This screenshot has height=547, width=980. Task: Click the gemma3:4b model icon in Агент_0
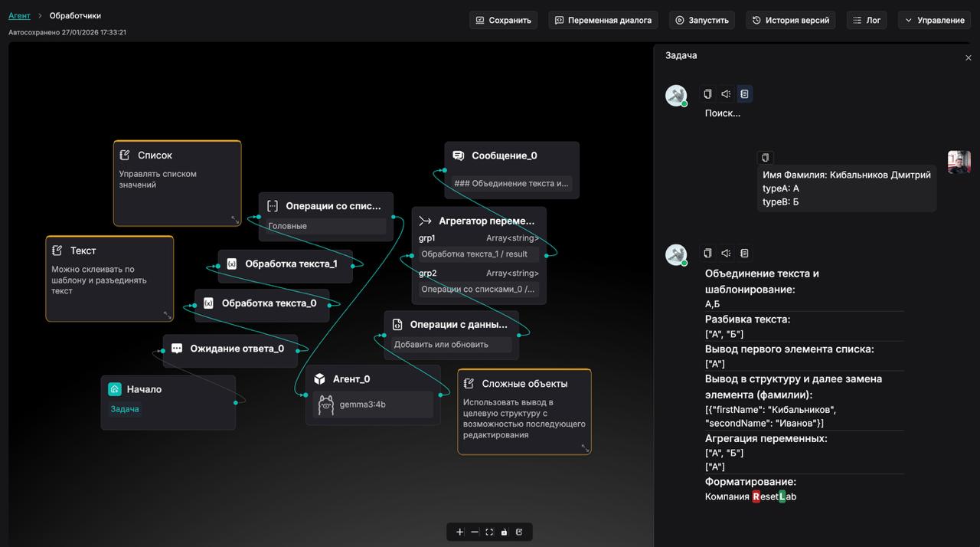pyautogui.click(x=326, y=405)
